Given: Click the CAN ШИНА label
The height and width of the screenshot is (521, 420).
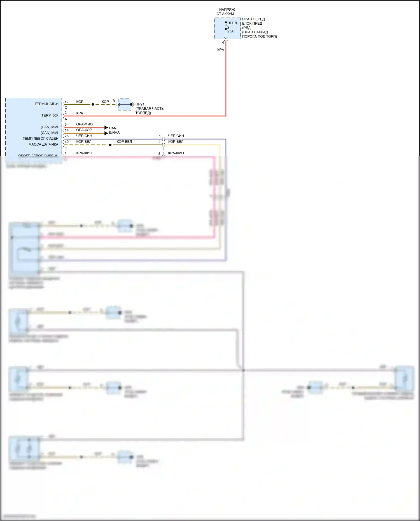Looking at the screenshot, I should click(x=114, y=130).
